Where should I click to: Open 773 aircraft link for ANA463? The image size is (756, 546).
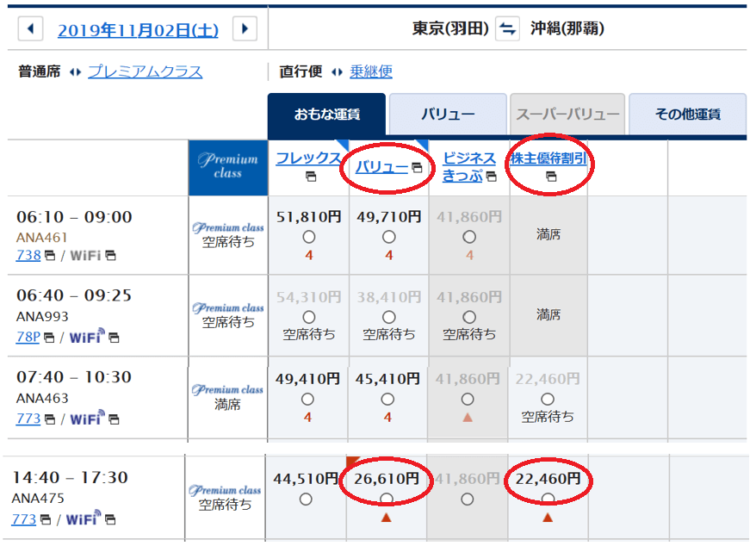coord(28,419)
